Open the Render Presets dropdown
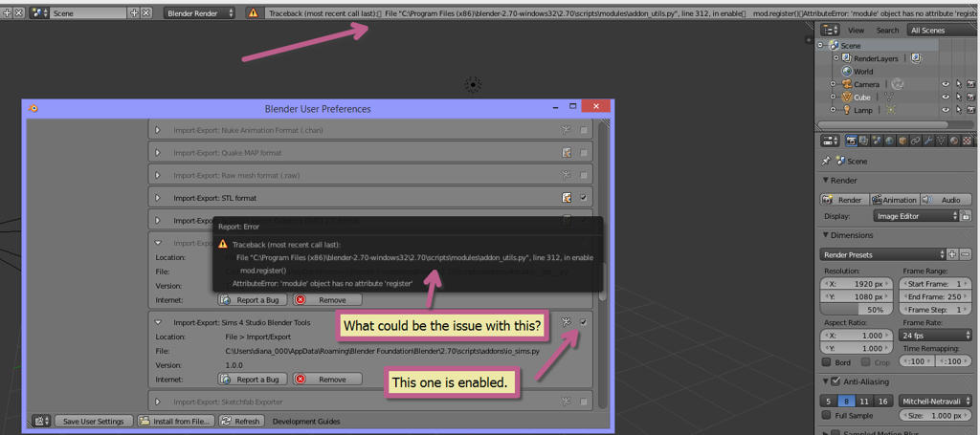The width and height of the screenshot is (980, 435). pos(881,254)
